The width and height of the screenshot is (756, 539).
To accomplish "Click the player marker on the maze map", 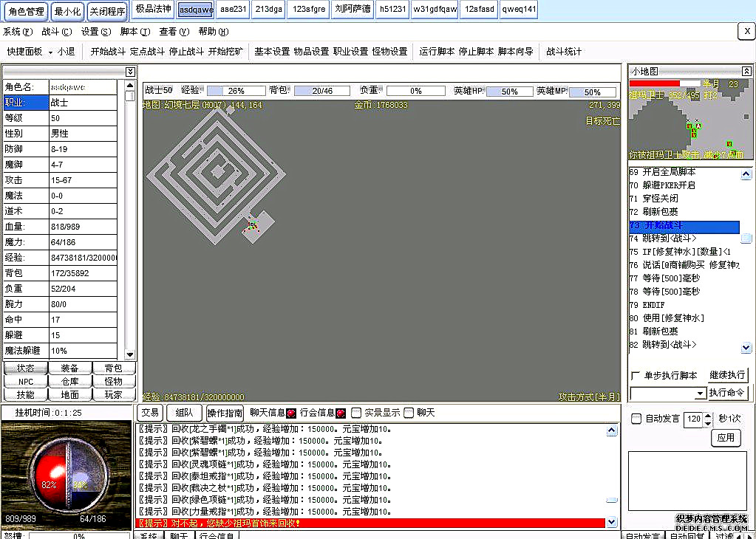I will (253, 225).
